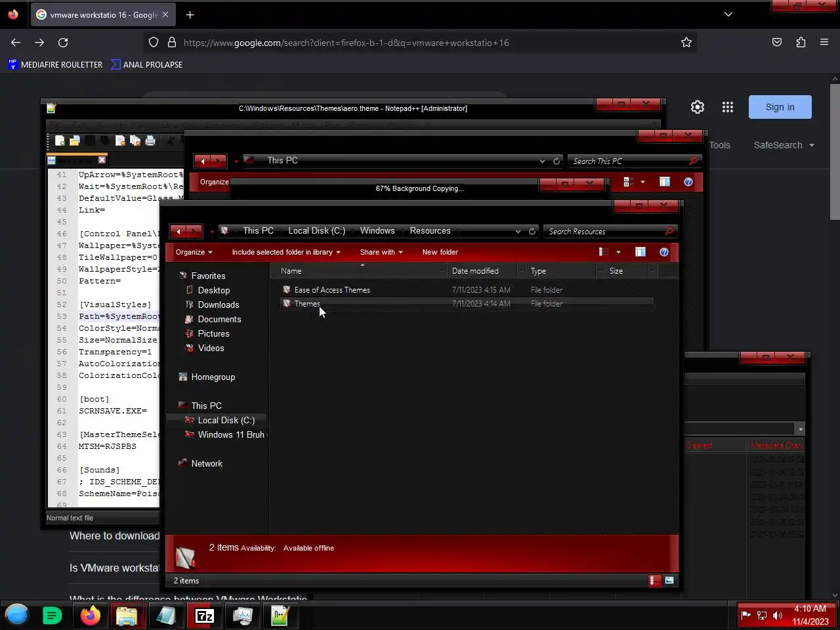
Task: Click the Firefox URL address bar
Action: pyautogui.click(x=420, y=43)
